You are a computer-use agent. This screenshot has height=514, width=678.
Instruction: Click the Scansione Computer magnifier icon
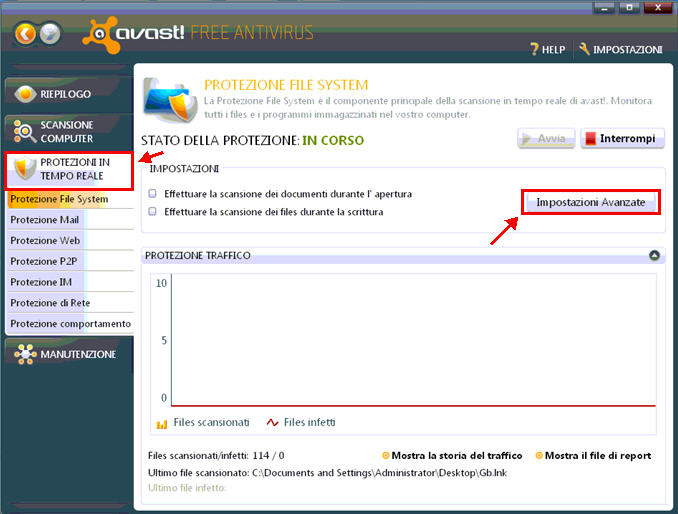(x=25, y=131)
